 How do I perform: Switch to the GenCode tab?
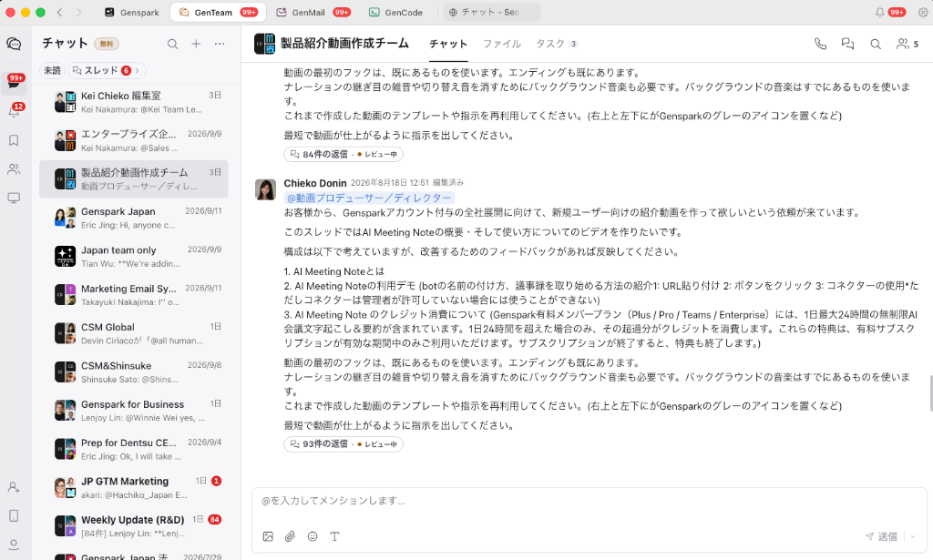pos(396,12)
